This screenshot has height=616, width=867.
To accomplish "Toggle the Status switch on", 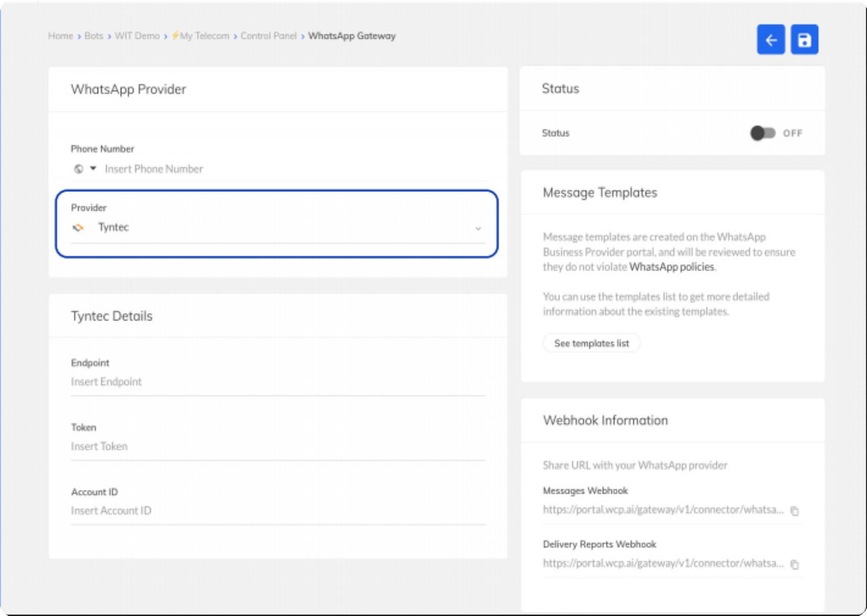I will click(763, 133).
